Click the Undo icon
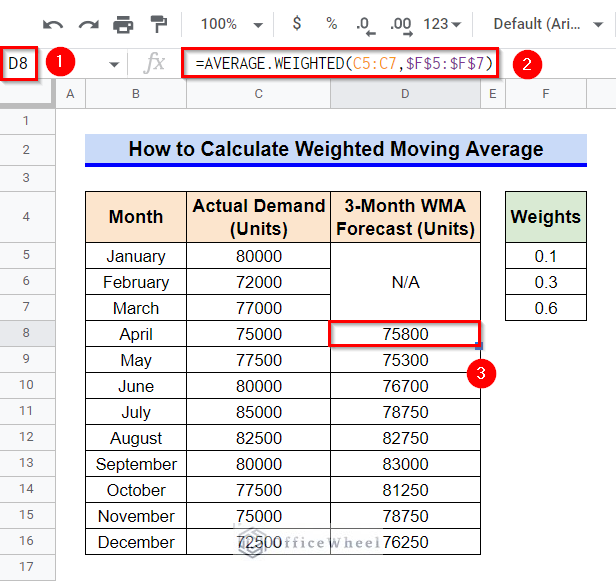616x581 pixels. pos(53,25)
